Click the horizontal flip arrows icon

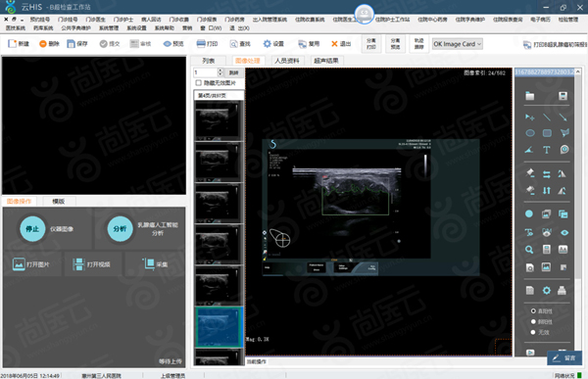click(547, 174)
